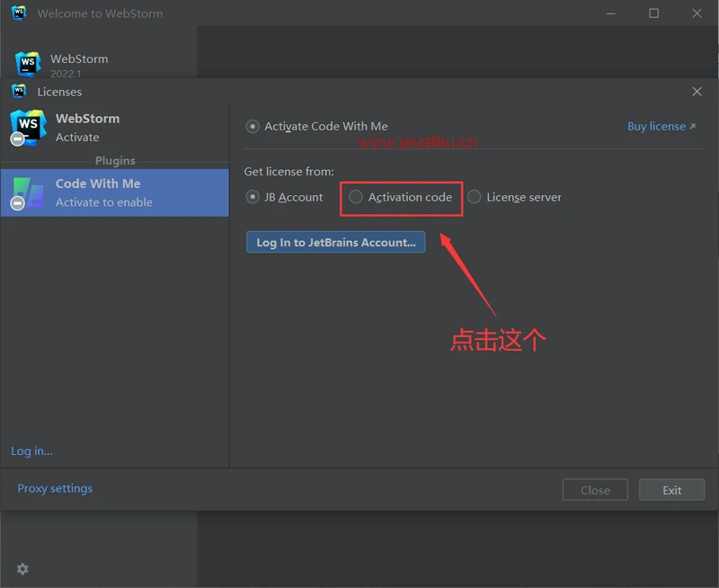Choose the JB Account license option
The image size is (719, 588).
click(253, 197)
